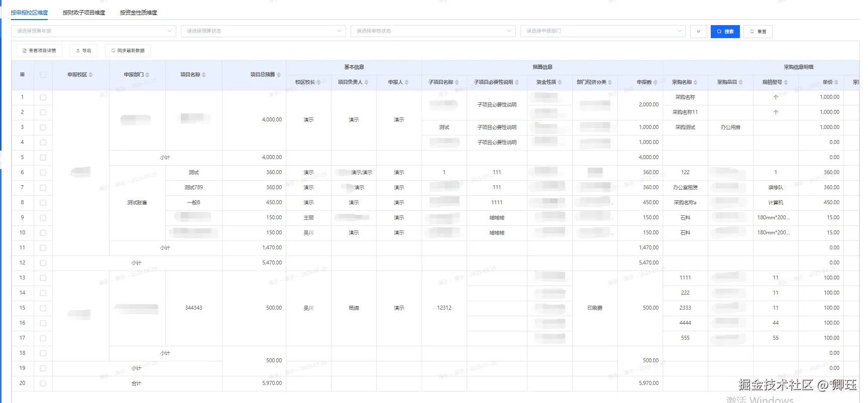Sort by 采购品目 column sort icon
The width and height of the screenshot is (868, 403).
tap(741, 82)
